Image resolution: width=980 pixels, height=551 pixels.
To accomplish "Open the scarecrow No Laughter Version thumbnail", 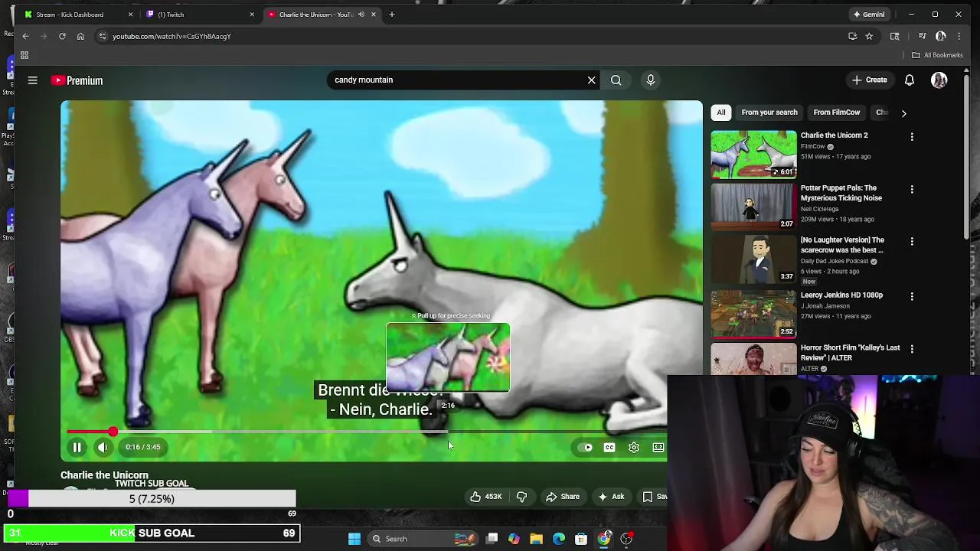I will click(x=753, y=259).
